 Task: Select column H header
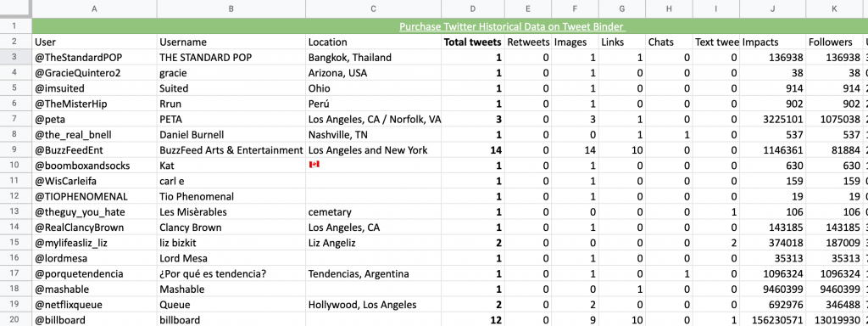click(670, 8)
